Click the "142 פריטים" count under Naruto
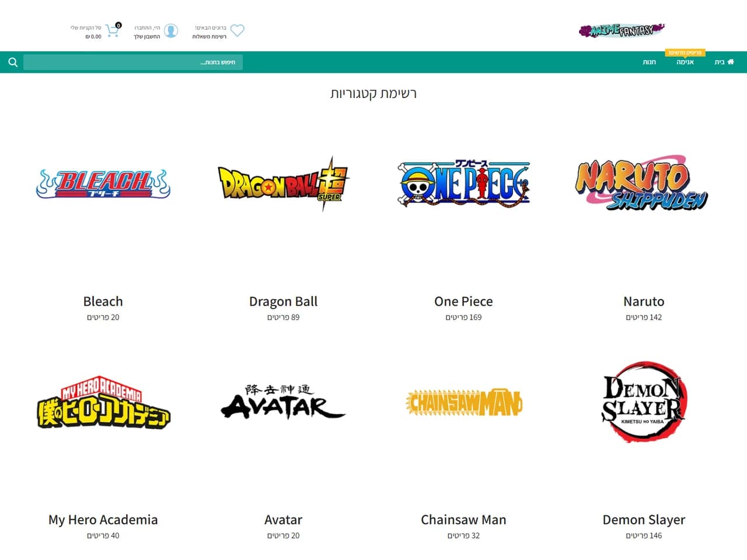The image size is (747, 560). point(644,317)
